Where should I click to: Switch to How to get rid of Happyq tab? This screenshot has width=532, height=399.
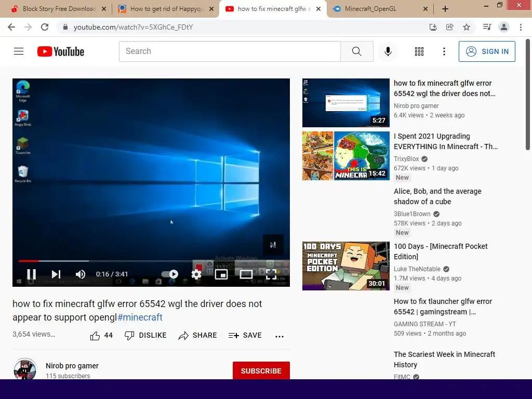(165, 9)
